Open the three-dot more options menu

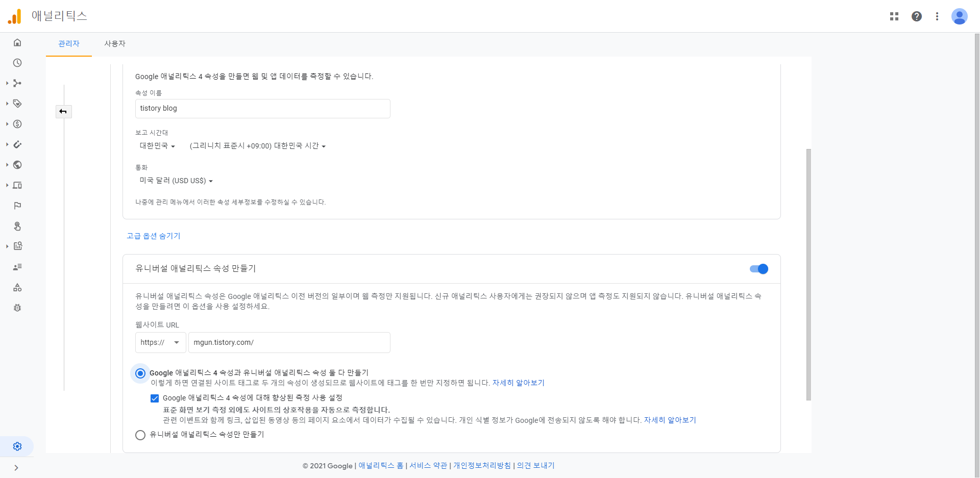pos(937,16)
